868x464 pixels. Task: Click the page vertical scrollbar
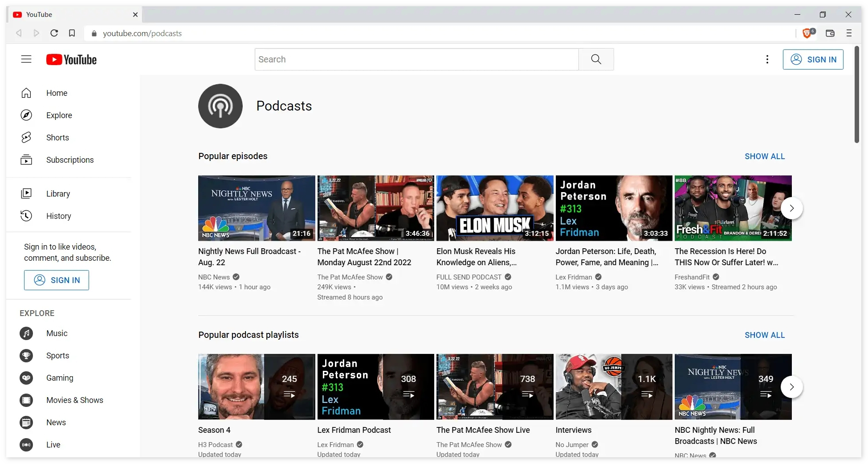point(857,94)
